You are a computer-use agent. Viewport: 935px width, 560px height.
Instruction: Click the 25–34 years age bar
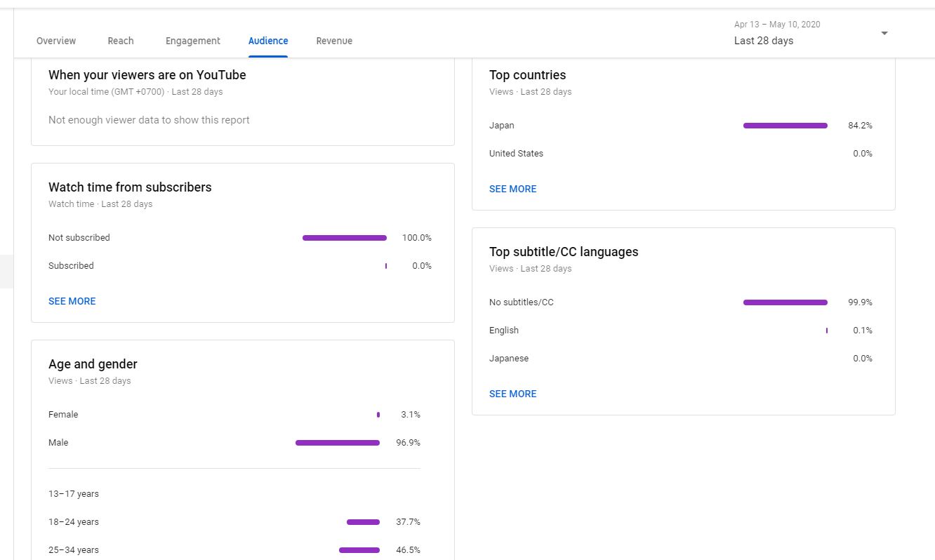pos(359,550)
